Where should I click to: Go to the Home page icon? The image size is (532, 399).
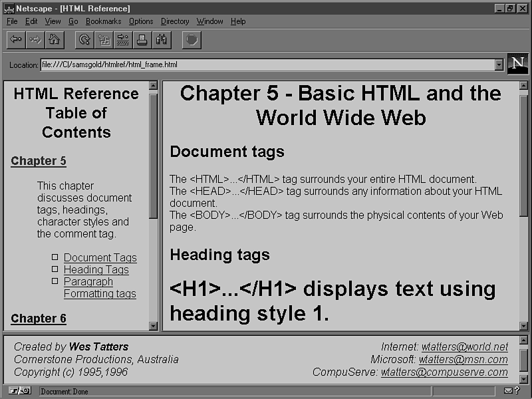(54, 40)
